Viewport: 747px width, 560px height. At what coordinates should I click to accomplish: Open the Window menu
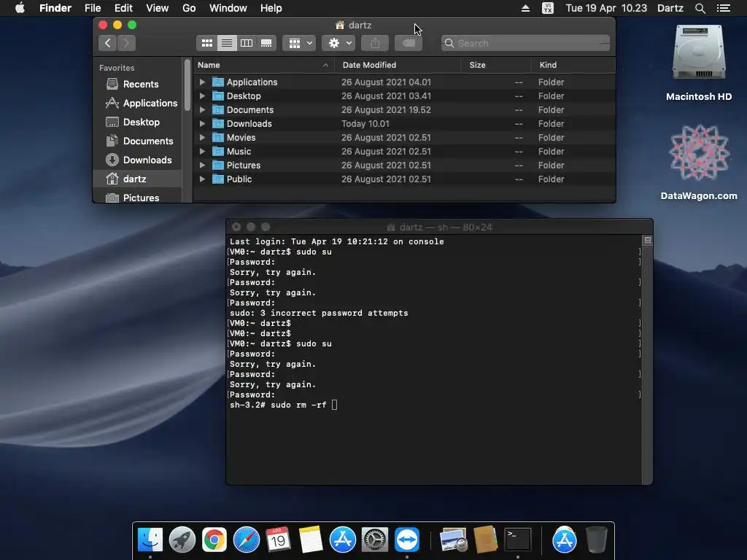click(228, 8)
